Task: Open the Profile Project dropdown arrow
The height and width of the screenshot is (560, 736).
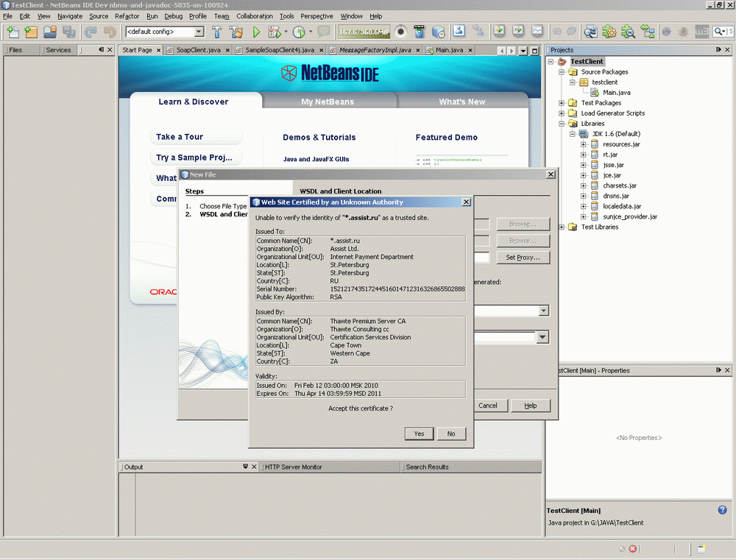Action: click(x=311, y=32)
